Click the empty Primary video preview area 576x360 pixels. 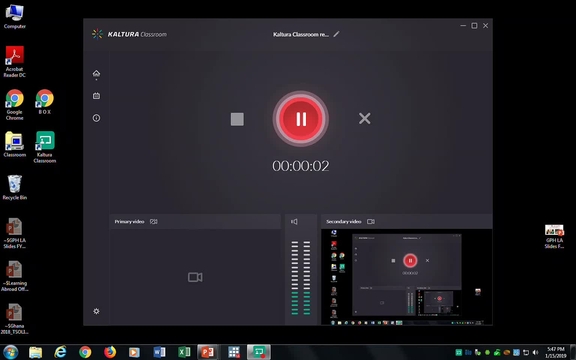click(195, 277)
